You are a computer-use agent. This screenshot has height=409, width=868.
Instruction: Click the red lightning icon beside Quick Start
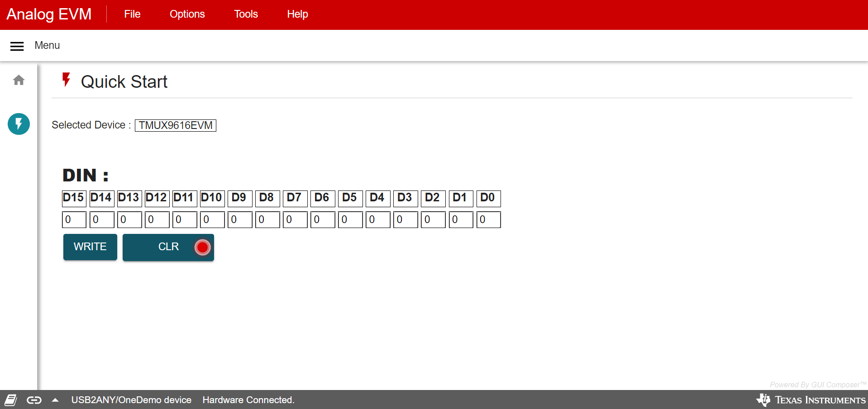(66, 80)
